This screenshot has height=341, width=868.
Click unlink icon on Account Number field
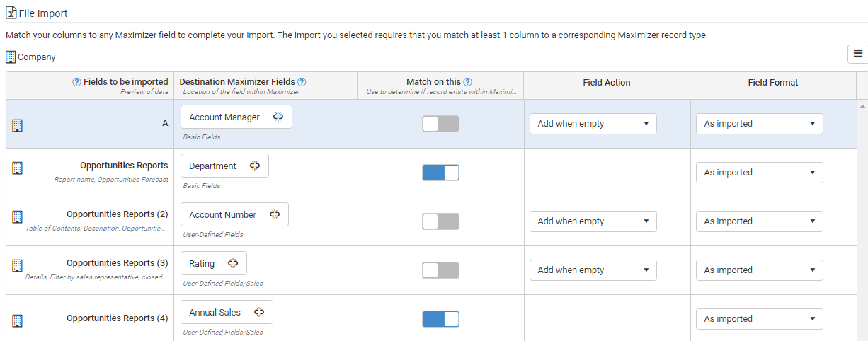[275, 215]
